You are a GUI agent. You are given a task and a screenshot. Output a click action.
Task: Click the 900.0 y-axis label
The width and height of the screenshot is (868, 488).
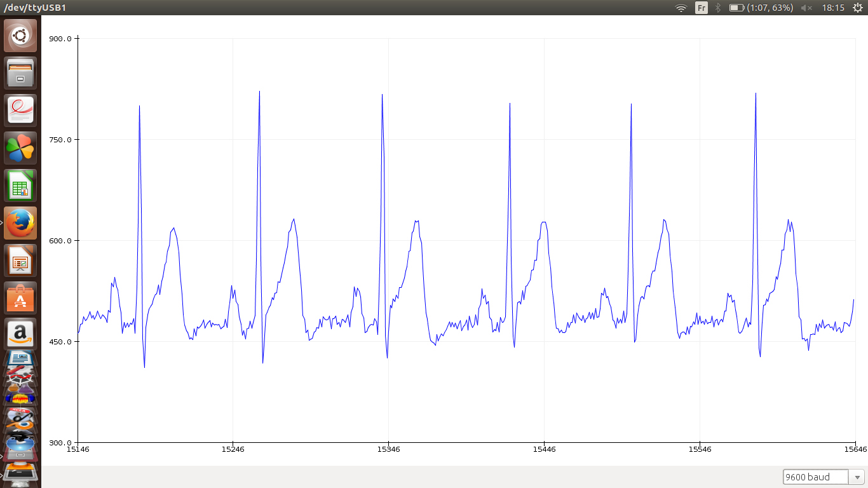click(61, 39)
